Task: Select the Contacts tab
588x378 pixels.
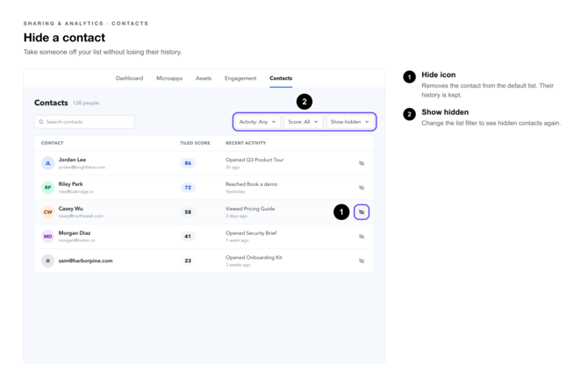Action: 281,78
